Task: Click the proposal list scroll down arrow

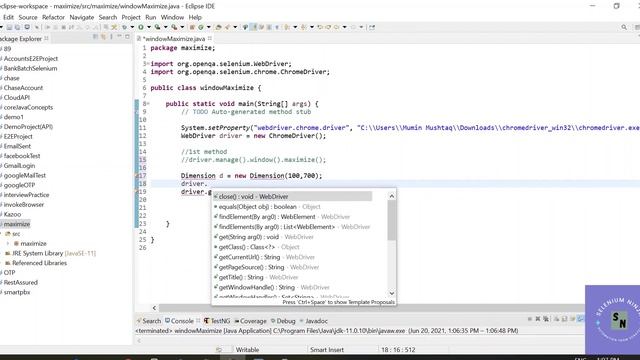Action: [391, 293]
